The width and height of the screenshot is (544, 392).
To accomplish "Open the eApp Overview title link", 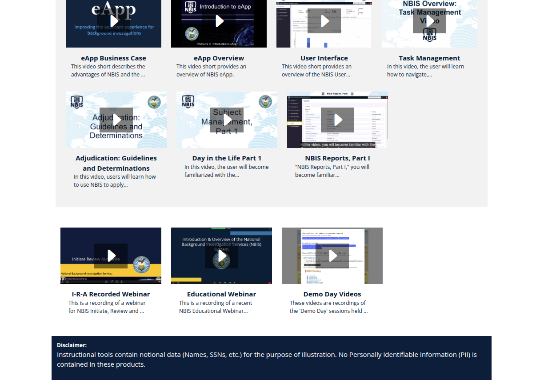I will [219, 58].
